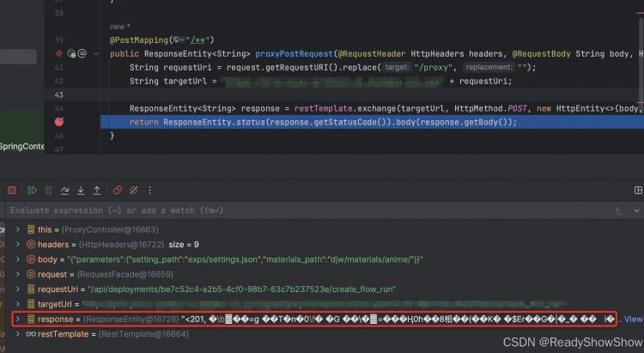Stop the debug session
The width and height of the screenshot is (644, 353).
(x=11, y=191)
